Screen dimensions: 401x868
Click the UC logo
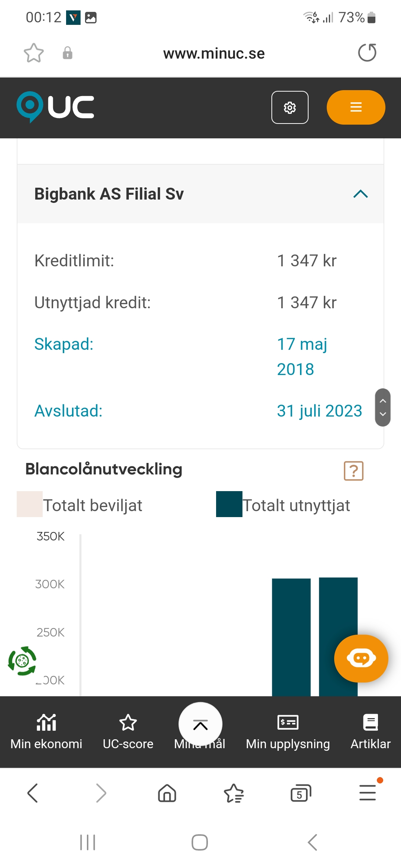[55, 107]
